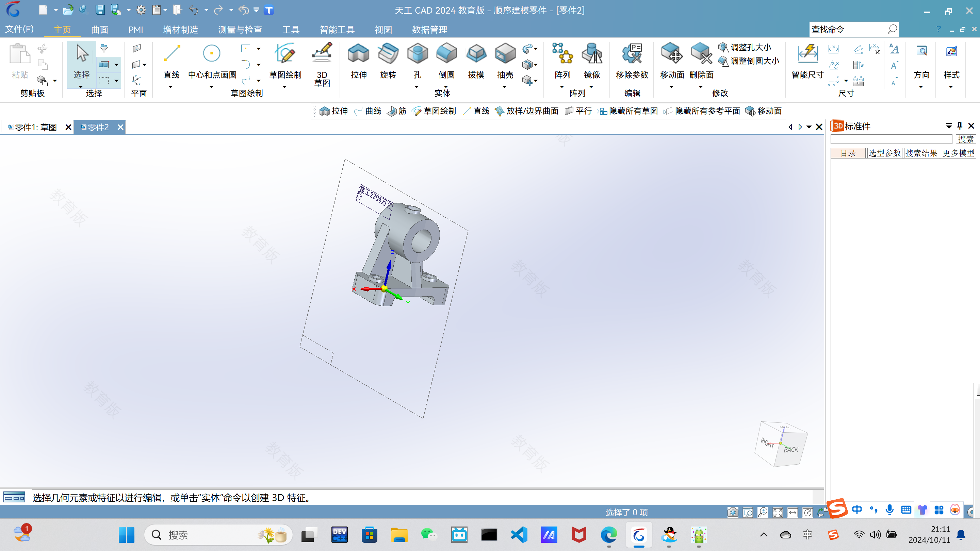Click 放样/边界曲面 in quick toolbar
This screenshot has height=551, width=980.
point(526,111)
